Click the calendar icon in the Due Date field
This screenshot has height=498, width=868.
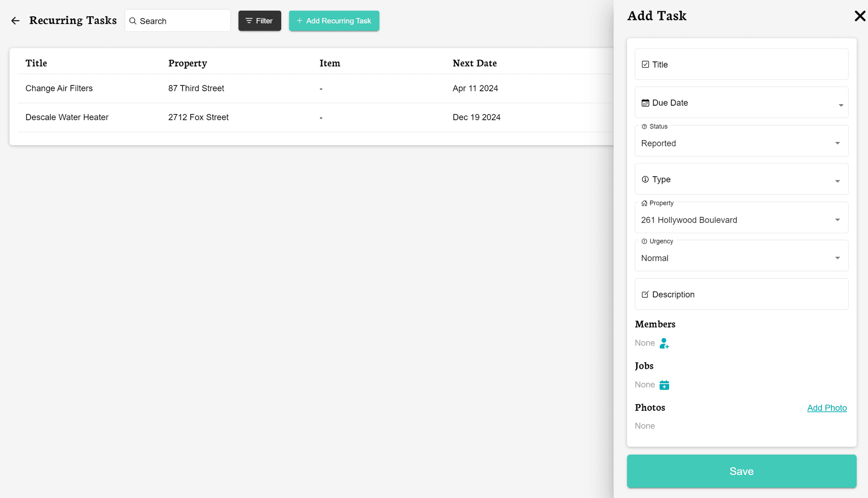point(645,103)
